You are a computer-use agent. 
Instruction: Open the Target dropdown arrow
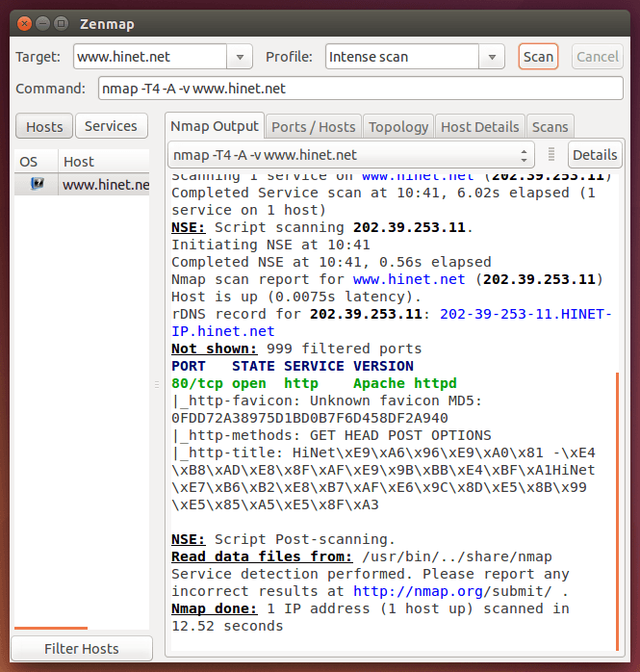tap(241, 57)
